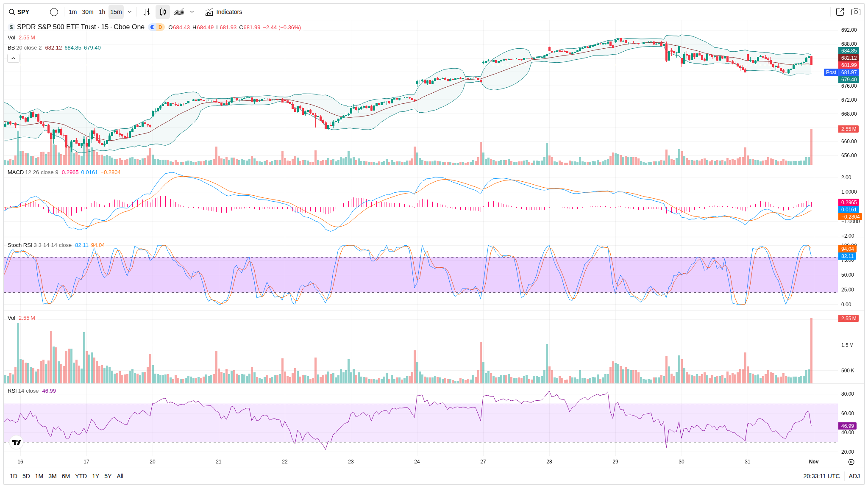This screenshot has width=868, height=488.
Task: Open chart settings gear near time axis
Action: [851, 462]
